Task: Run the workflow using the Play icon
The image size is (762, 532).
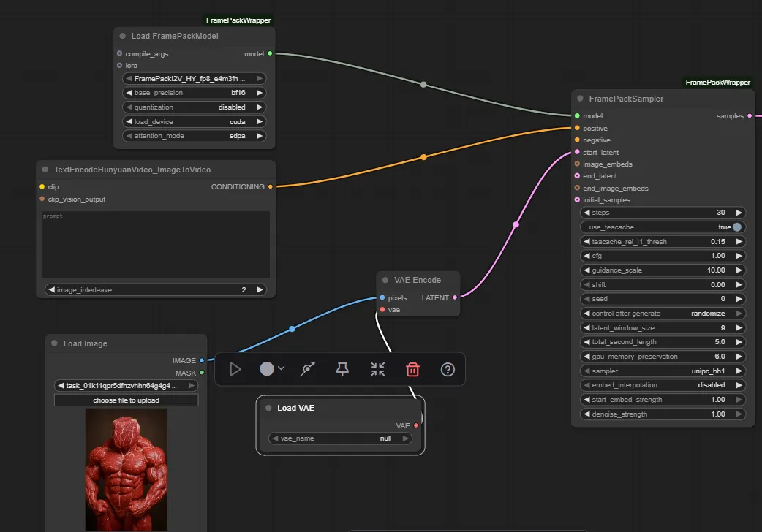Action: tap(235, 369)
